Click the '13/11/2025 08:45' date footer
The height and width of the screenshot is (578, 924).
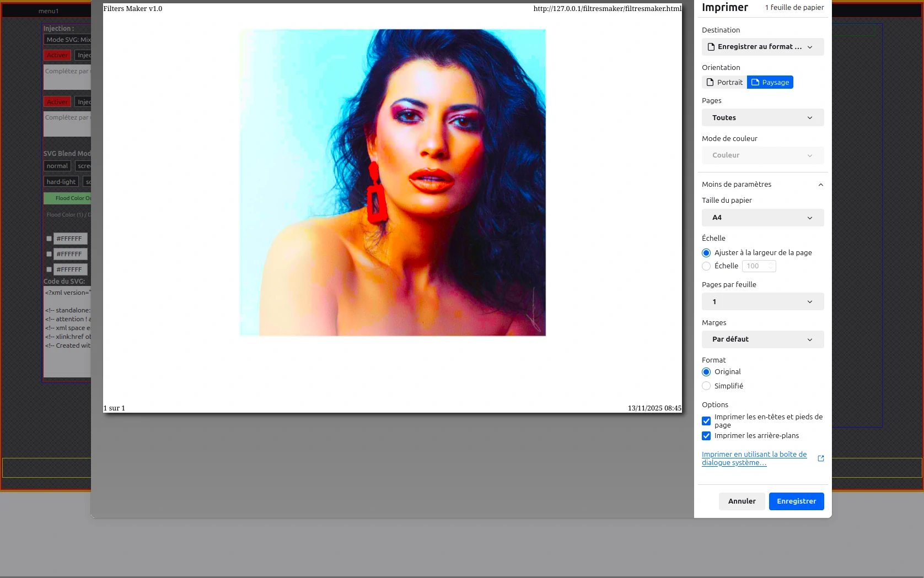(x=654, y=408)
